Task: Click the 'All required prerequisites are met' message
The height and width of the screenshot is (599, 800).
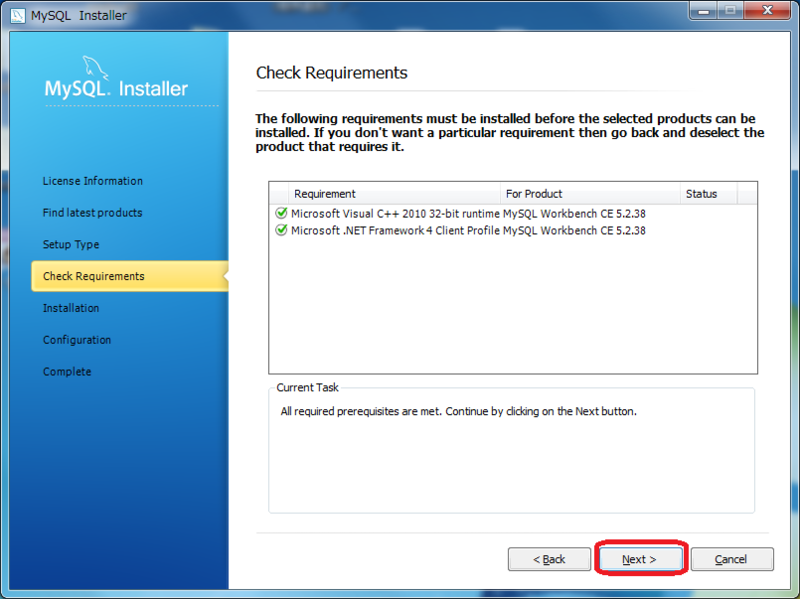Action: pos(458,411)
